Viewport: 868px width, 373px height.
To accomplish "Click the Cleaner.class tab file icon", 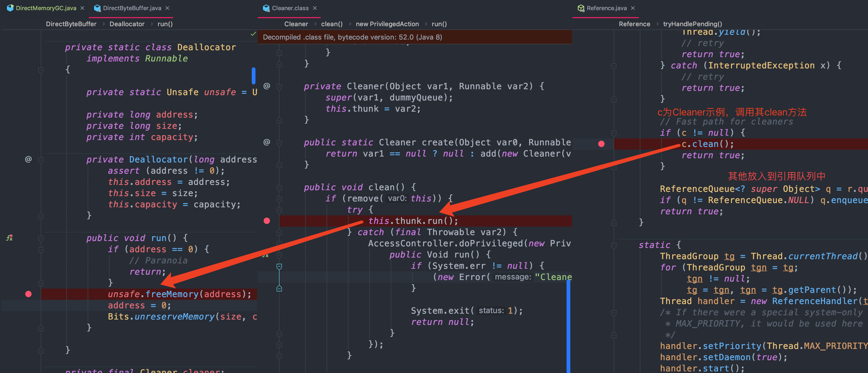I will pyautogui.click(x=266, y=8).
